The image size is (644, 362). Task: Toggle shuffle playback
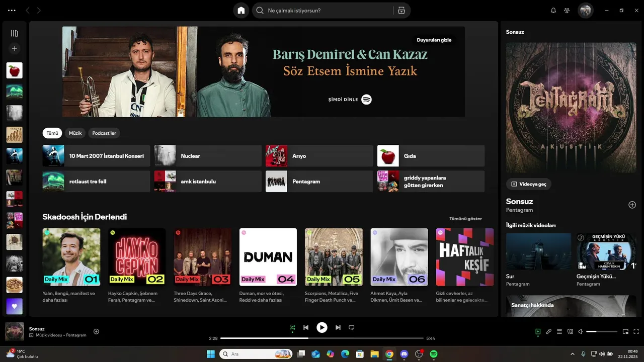[x=292, y=328]
